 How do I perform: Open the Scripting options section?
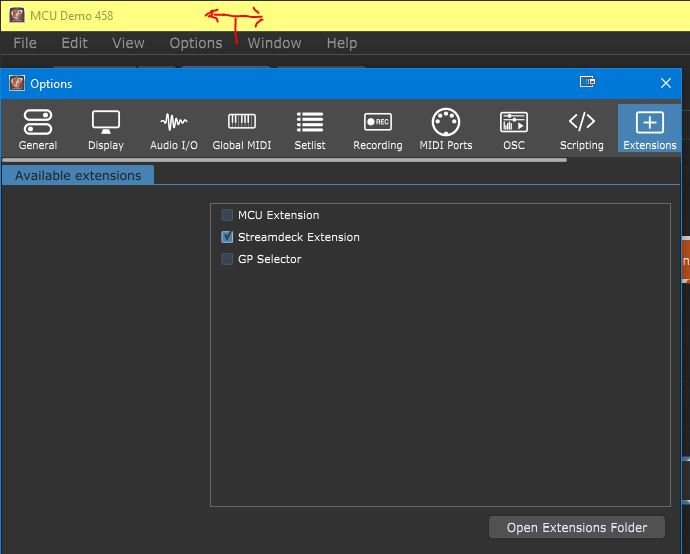point(582,129)
